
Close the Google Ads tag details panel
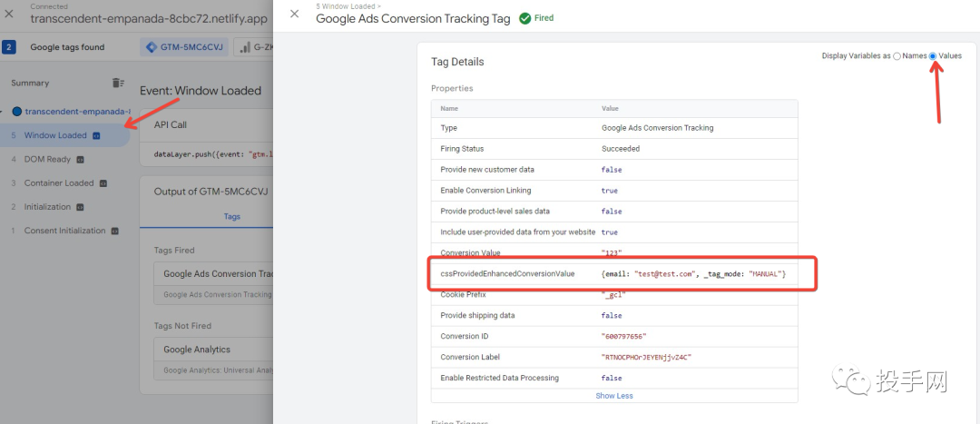tap(294, 14)
